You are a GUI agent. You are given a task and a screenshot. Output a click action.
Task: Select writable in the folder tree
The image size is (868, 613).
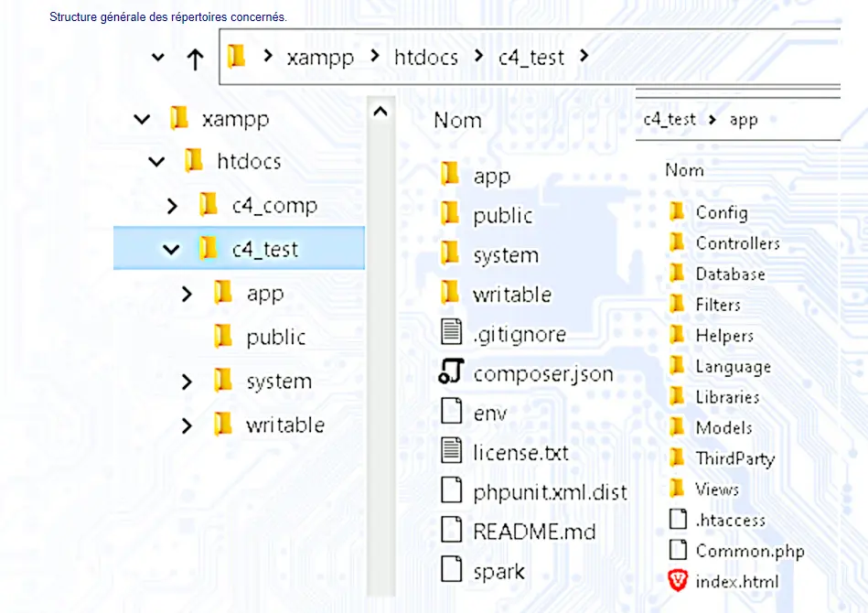click(285, 425)
